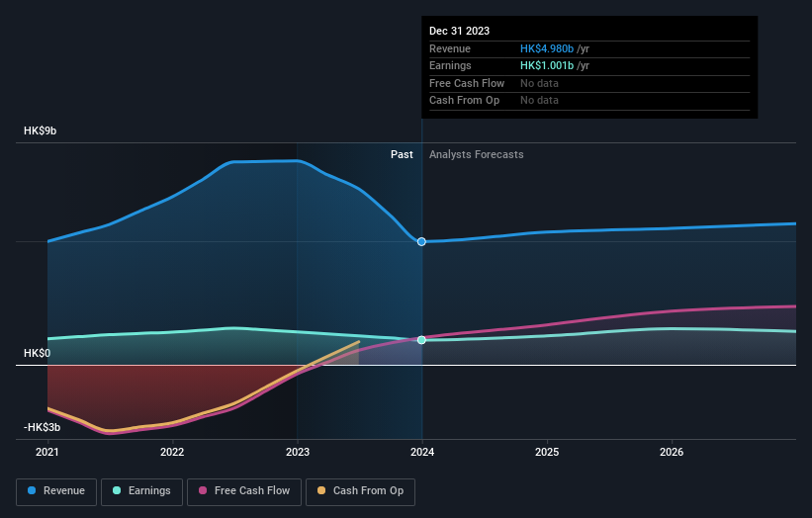Toggle the Cash From Op legend button
Image resolution: width=812 pixels, height=518 pixels.
360,491
